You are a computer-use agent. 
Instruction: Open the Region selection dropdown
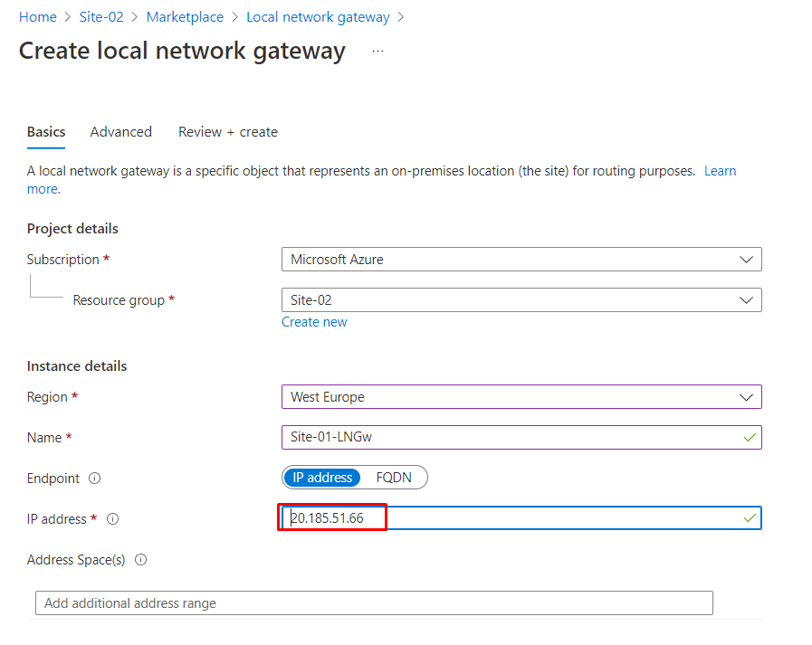click(521, 396)
